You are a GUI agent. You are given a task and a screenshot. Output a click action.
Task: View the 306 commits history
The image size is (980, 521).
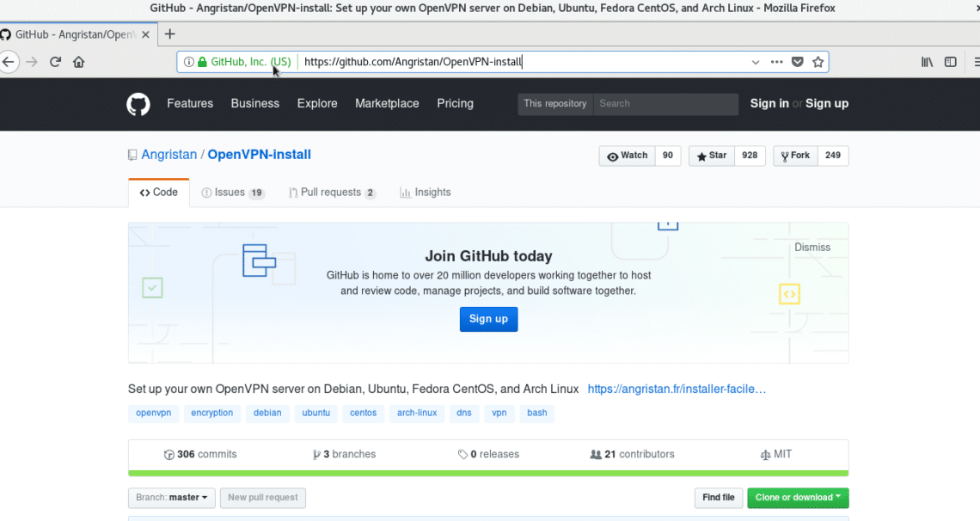200,454
